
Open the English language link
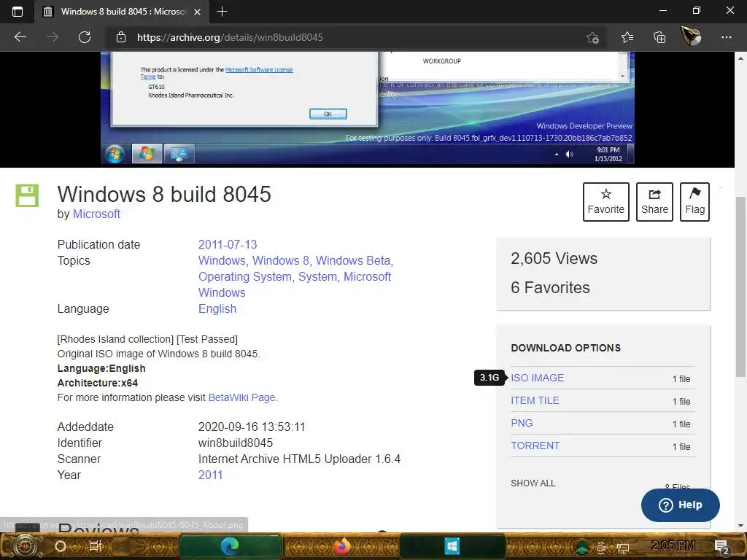[x=217, y=308]
